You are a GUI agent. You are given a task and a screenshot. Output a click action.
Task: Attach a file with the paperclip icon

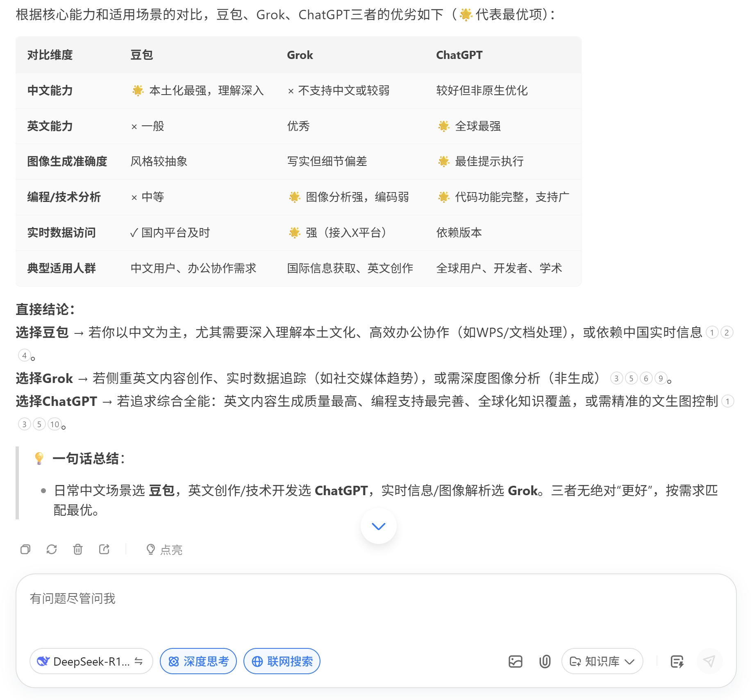coord(545,661)
